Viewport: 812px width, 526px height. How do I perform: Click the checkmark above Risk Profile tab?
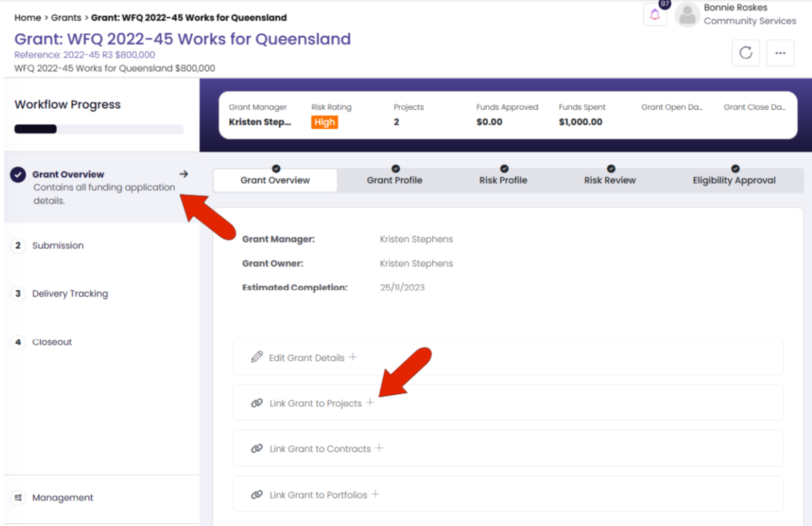tap(504, 168)
